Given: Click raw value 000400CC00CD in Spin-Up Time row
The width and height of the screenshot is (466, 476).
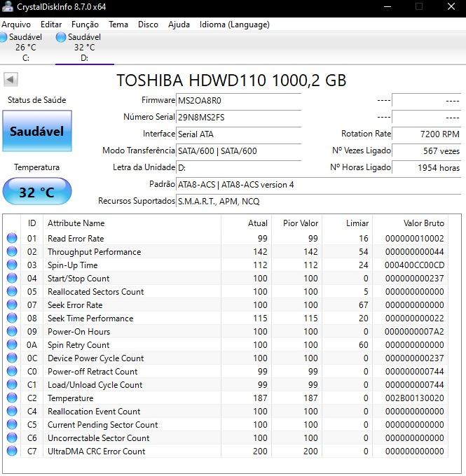Looking at the screenshot, I should pos(414,265).
